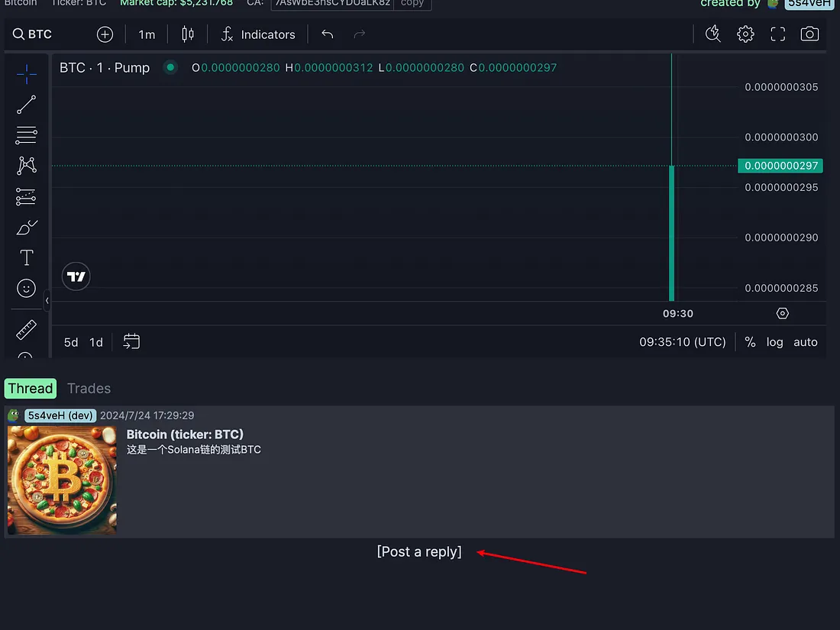Switch to the Trades tab
This screenshot has height=630, width=840.
pyautogui.click(x=89, y=389)
